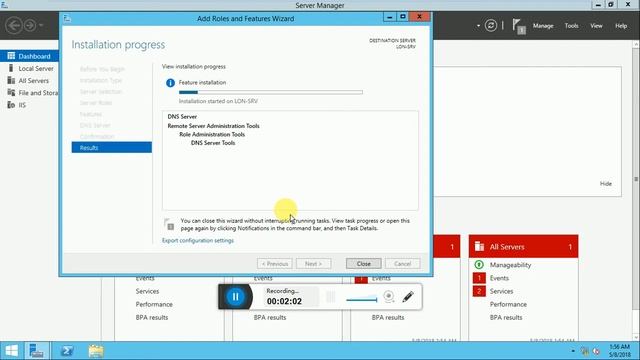Click the taskbar clock and date
The width and height of the screenshot is (640, 360).
click(620, 351)
